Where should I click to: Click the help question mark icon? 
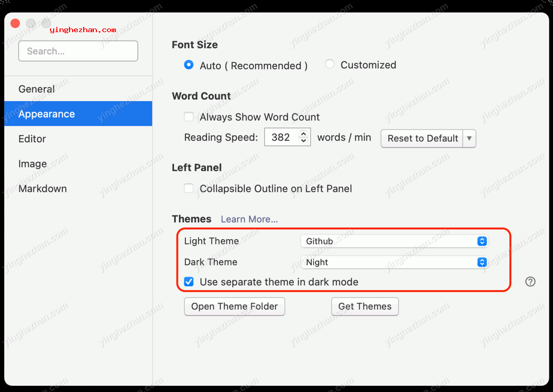[530, 282]
